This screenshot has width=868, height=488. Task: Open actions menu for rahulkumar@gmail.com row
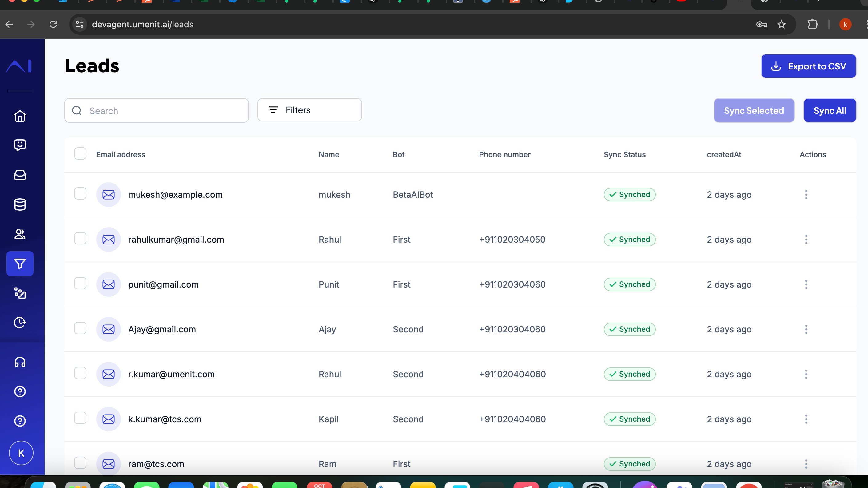click(806, 240)
